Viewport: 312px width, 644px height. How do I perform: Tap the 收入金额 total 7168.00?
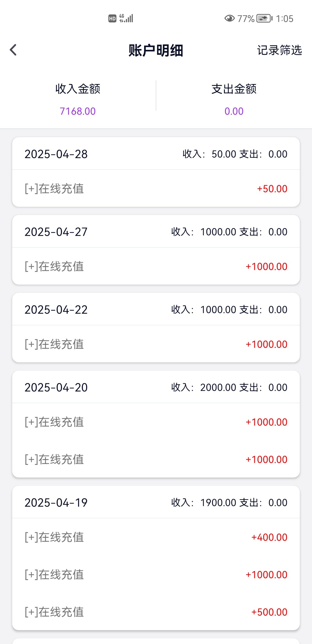click(78, 111)
